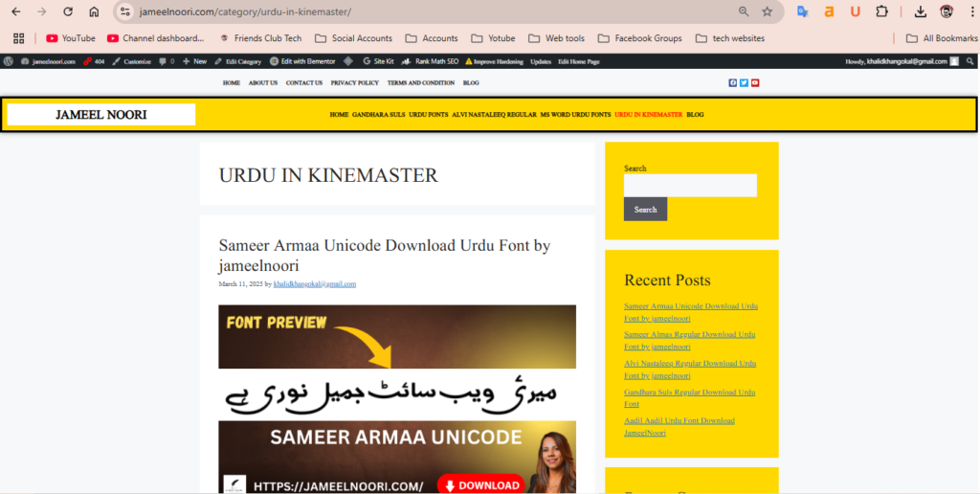This screenshot has width=980, height=494.
Task: Click the Facebook social icon in header
Action: point(733,83)
